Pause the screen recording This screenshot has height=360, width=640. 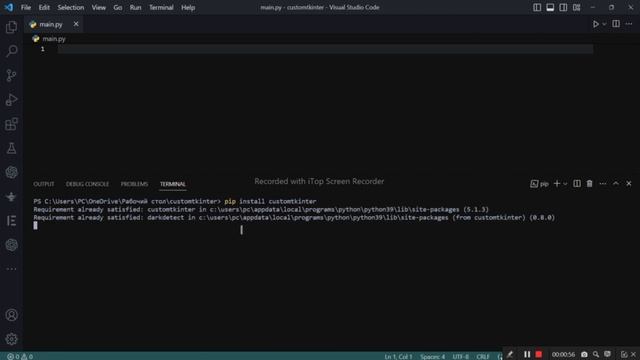pyautogui.click(x=527, y=354)
